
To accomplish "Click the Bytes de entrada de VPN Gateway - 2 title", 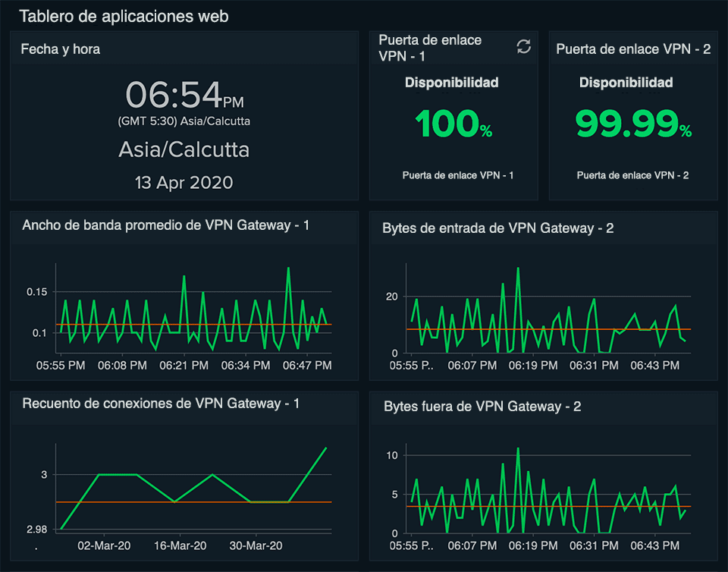I will [497, 228].
